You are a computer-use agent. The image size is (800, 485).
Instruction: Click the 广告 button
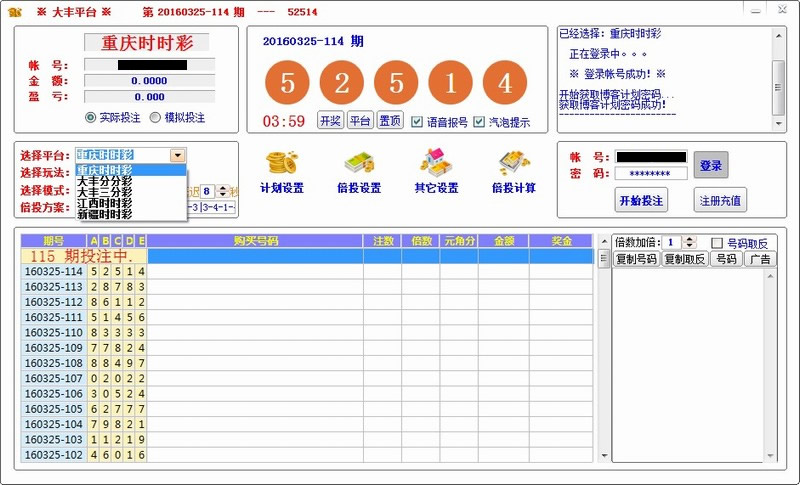click(x=760, y=259)
